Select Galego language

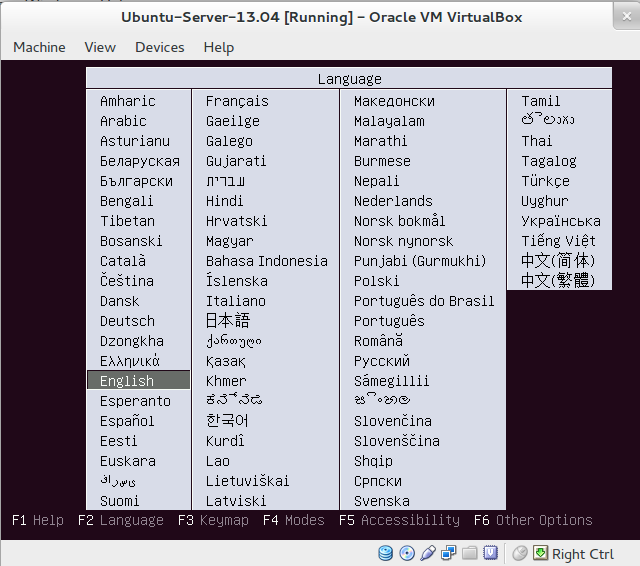coord(229,141)
